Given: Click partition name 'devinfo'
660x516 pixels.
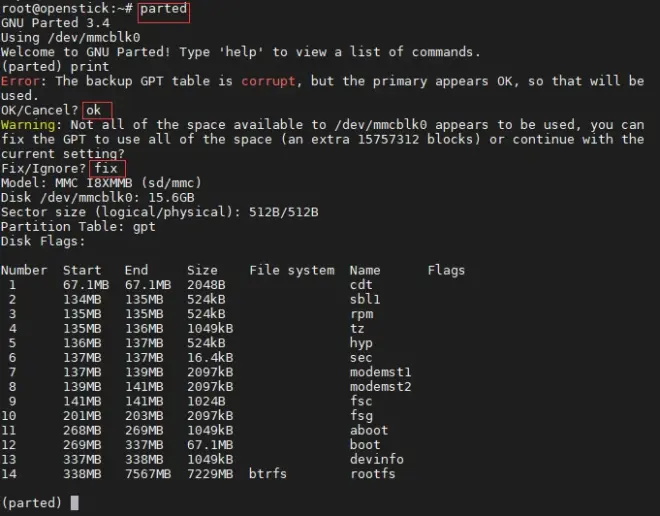Looking at the screenshot, I should point(377,459).
